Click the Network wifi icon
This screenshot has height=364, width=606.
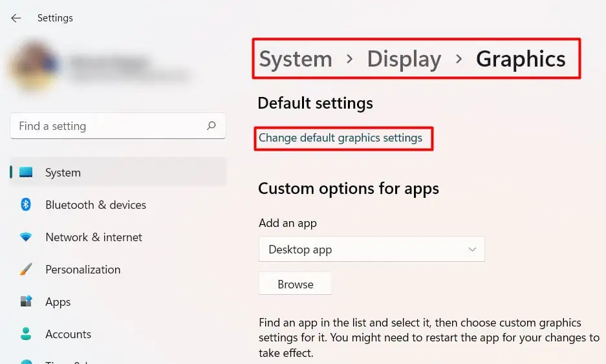(26, 237)
